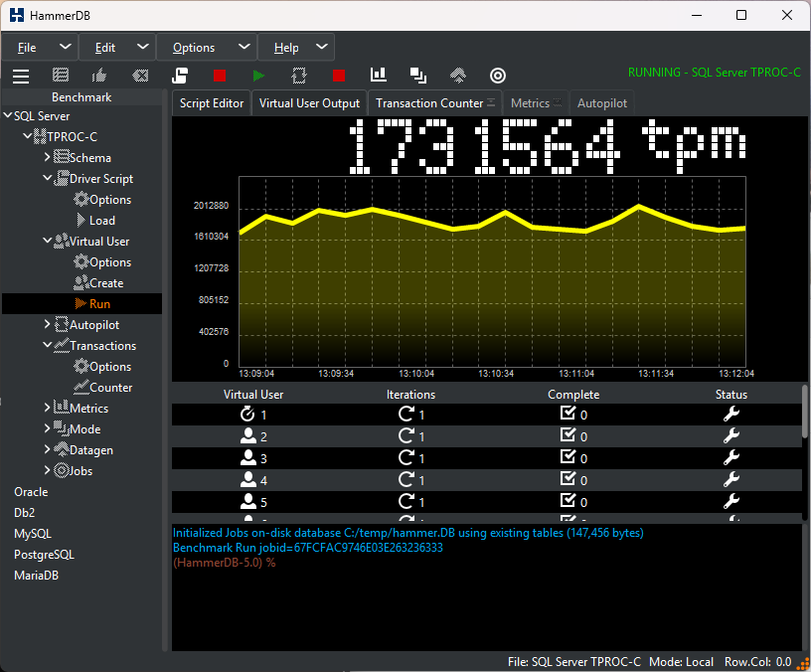Click the Delete Schema toolbar icon

click(x=140, y=76)
